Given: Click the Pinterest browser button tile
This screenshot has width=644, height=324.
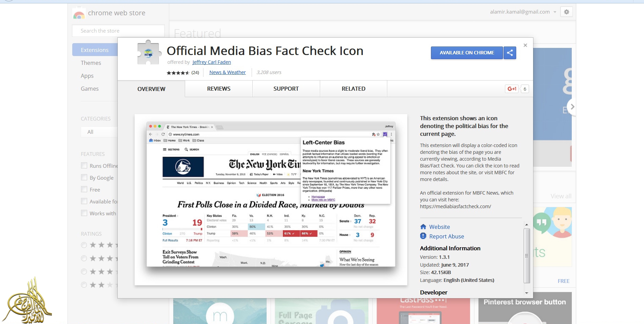Looking at the screenshot, I should 525,308.
